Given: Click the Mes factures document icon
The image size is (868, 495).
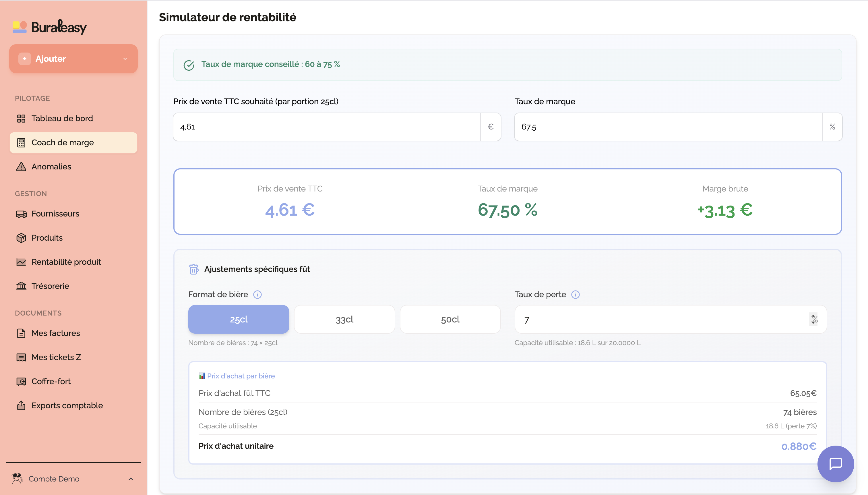Looking at the screenshot, I should pyautogui.click(x=21, y=333).
